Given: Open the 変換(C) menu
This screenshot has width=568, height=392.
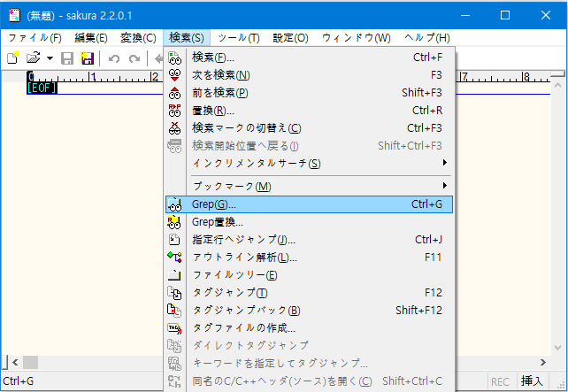Looking at the screenshot, I should pyautogui.click(x=138, y=38).
